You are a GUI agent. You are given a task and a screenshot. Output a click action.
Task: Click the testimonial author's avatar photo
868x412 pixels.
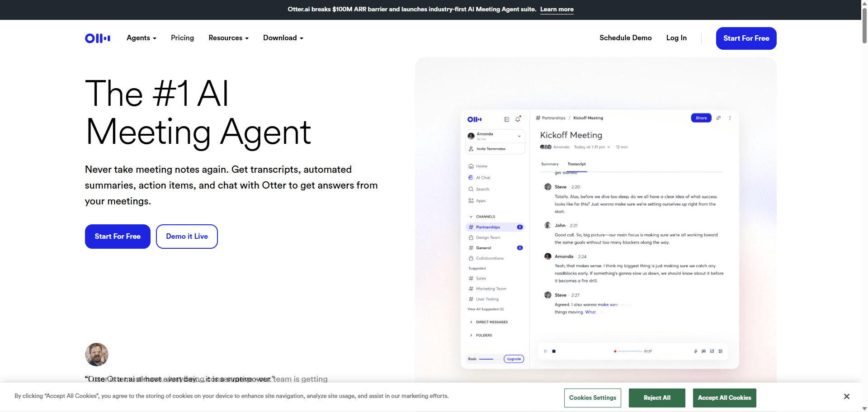(97, 355)
